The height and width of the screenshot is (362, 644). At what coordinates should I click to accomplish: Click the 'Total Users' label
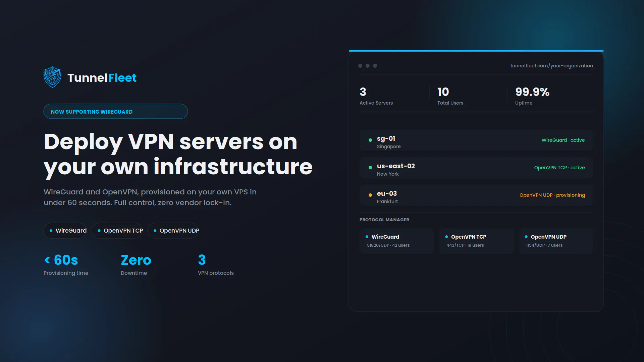click(x=450, y=103)
